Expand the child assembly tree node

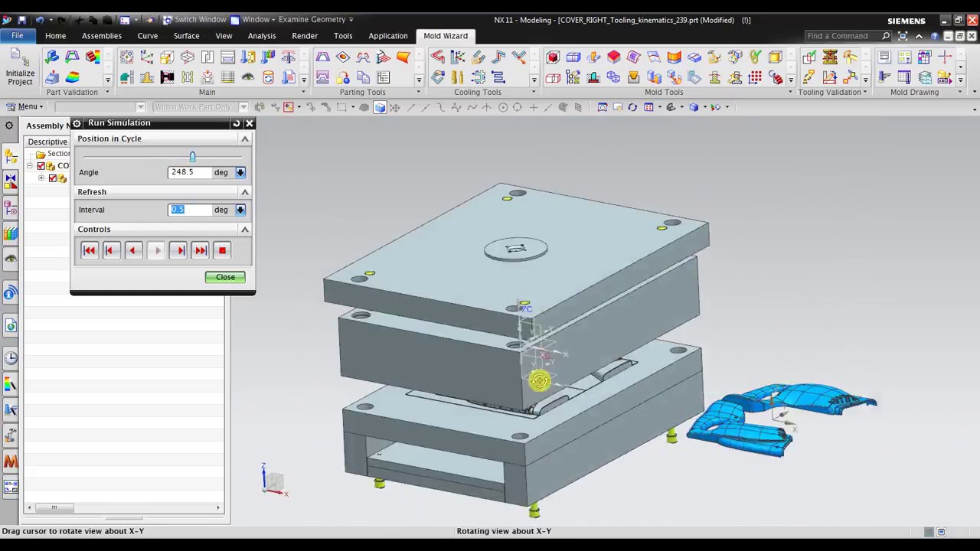(41, 178)
